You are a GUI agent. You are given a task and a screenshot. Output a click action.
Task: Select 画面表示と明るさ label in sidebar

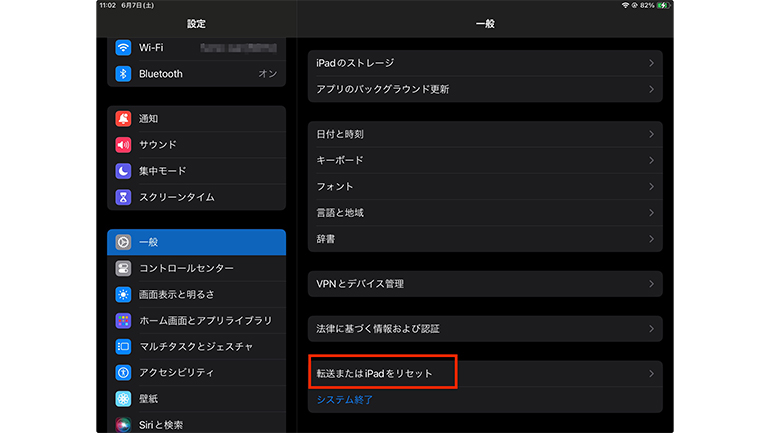tap(177, 295)
